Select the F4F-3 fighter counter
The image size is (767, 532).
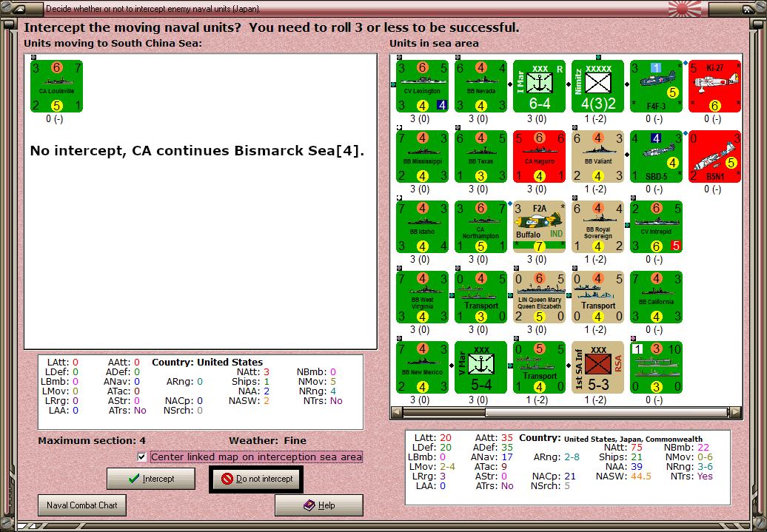pyautogui.click(x=657, y=86)
